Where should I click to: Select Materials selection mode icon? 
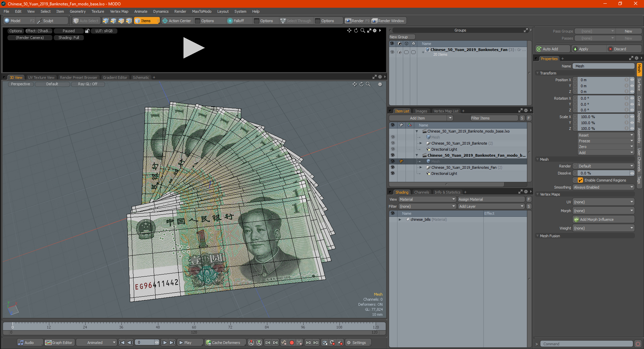coord(129,21)
